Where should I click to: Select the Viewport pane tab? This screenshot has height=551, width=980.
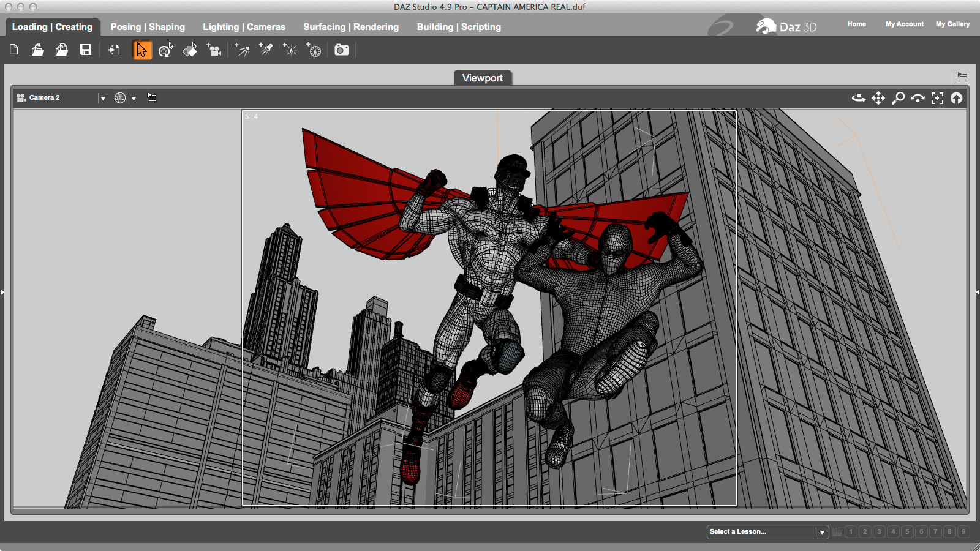(x=483, y=78)
